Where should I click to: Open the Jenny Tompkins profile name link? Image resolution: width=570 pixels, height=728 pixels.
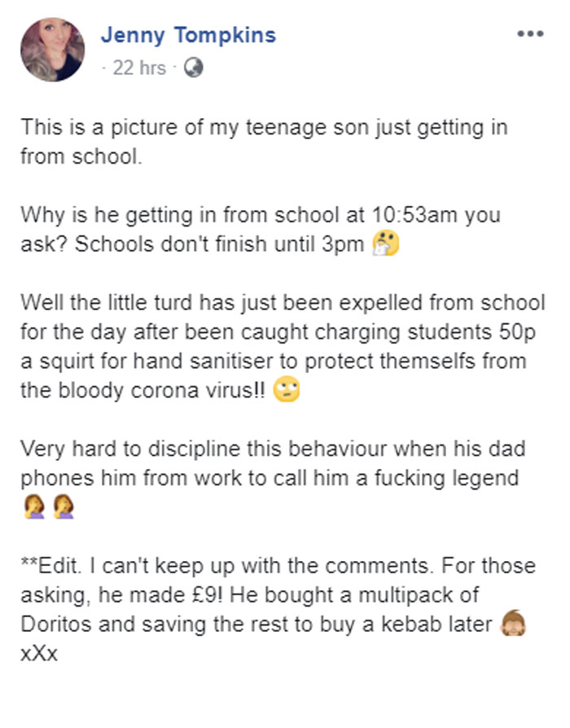point(188,35)
